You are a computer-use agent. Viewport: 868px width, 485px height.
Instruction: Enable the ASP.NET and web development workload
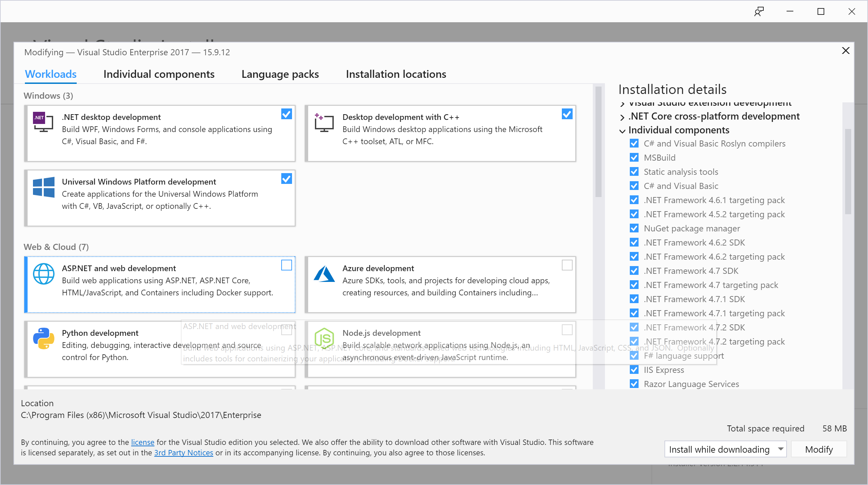[286, 265]
